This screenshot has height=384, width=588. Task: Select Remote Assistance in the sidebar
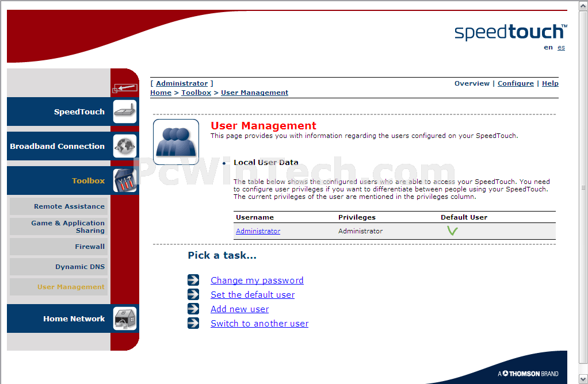pyautogui.click(x=59, y=206)
